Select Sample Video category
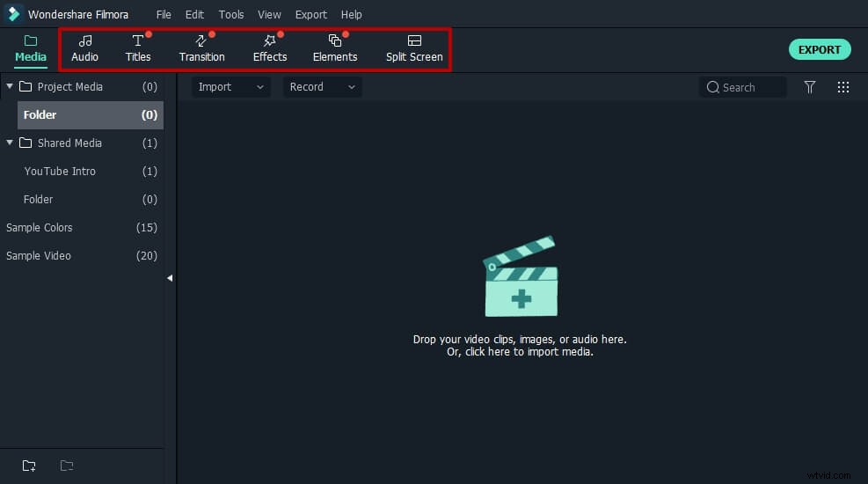Screen dimensions: 868x484 (82, 256)
